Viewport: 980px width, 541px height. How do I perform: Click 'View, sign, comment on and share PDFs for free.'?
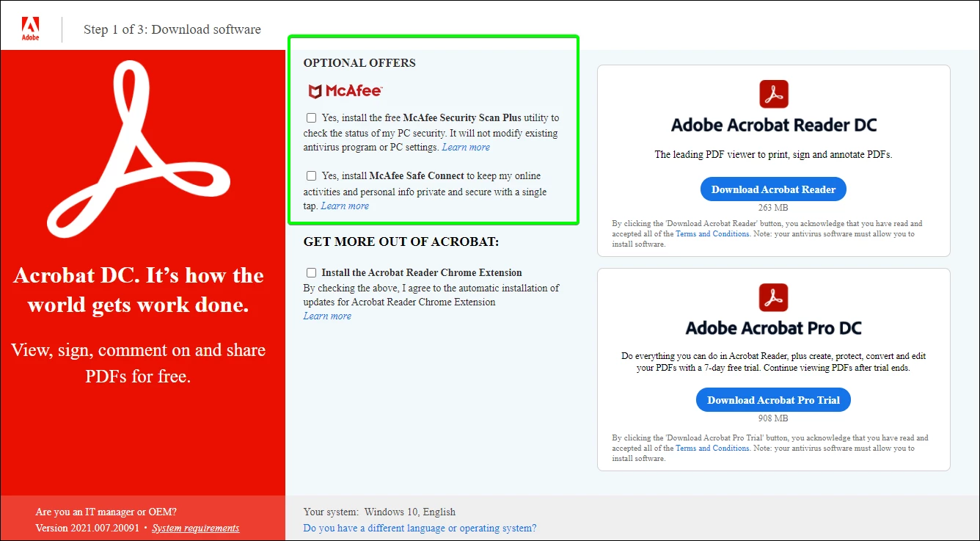point(139,363)
